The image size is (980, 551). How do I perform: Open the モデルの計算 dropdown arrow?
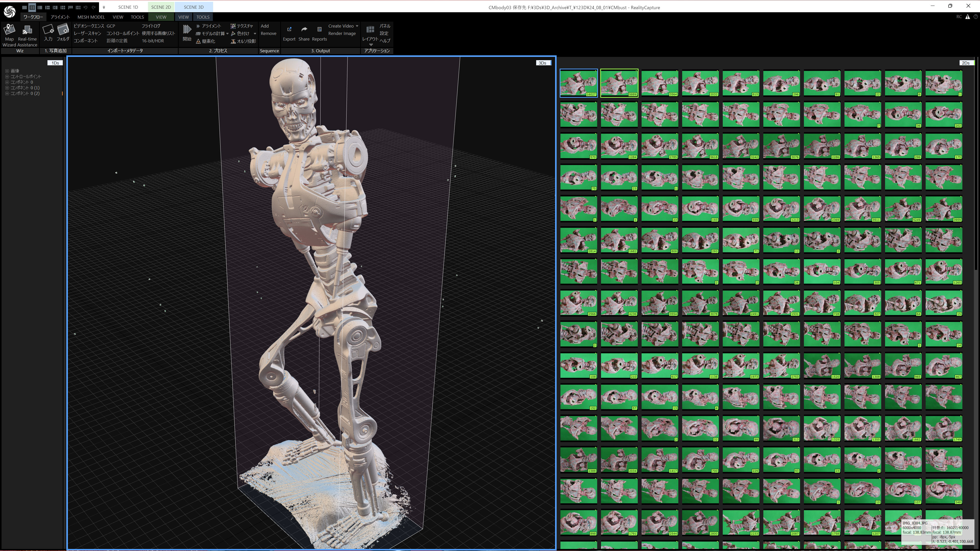(x=227, y=33)
